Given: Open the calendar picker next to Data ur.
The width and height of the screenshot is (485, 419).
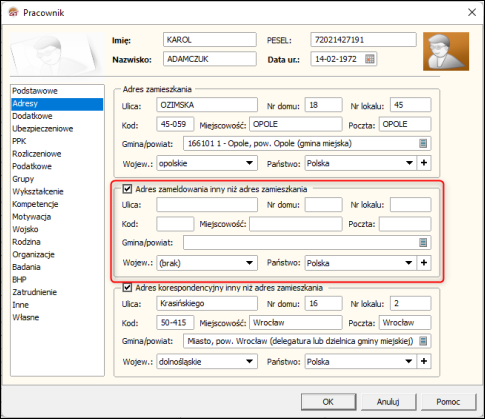Looking at the screenshot, I should pyautogui.click(x=369, y=59).
